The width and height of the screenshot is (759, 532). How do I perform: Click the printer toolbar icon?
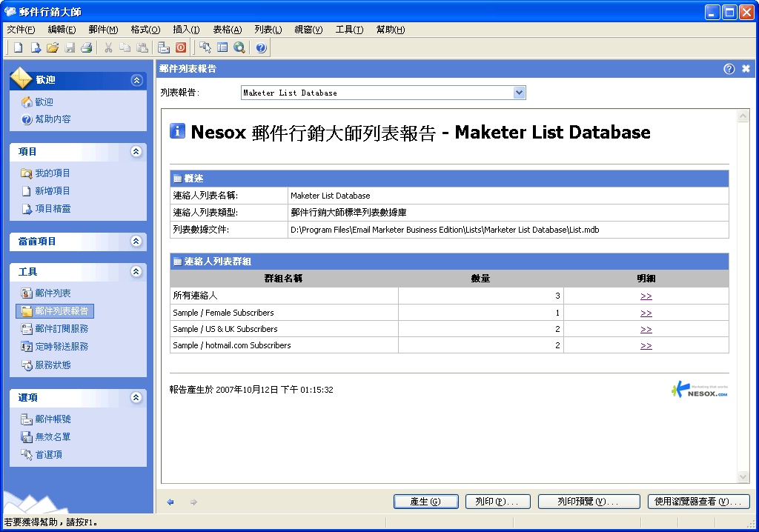point(87,48)
